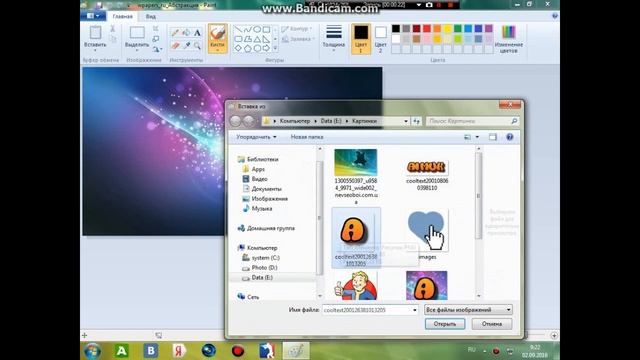Select Photo (D:) drive in tree
The width and height of the screenshot is (640, 360).
tap(260, 268)
